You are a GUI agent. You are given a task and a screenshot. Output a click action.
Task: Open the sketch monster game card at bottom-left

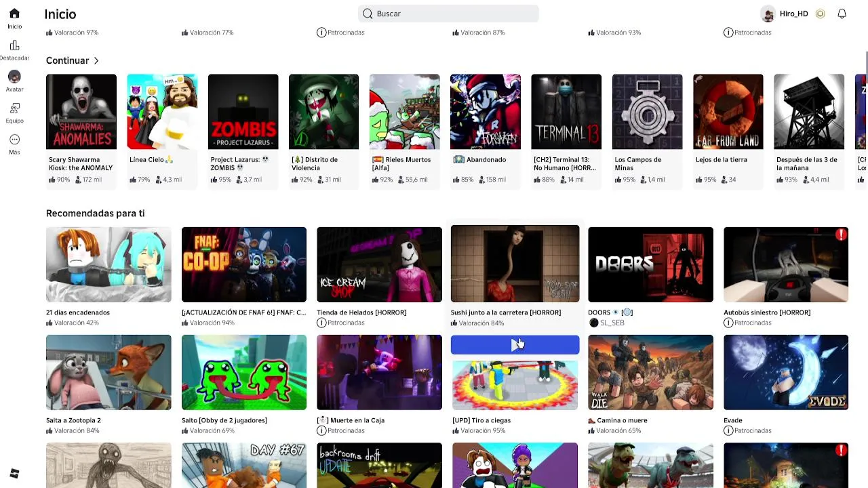[108, 465]
